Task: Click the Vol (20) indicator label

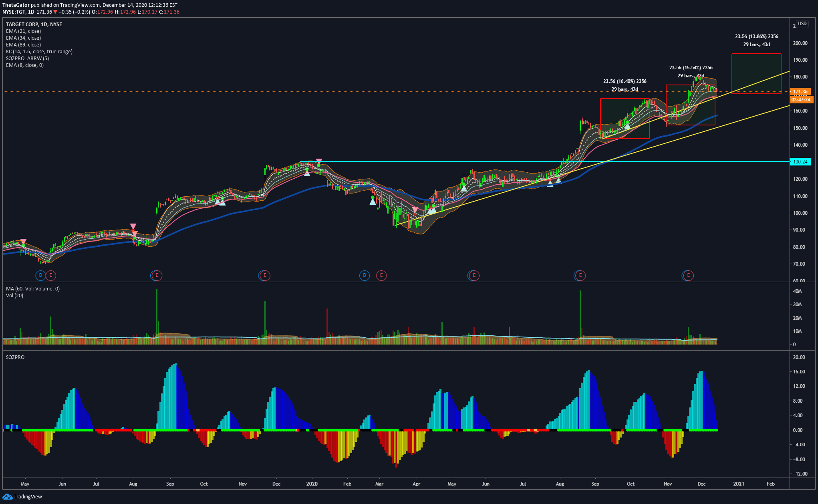Action: [15, 296]
